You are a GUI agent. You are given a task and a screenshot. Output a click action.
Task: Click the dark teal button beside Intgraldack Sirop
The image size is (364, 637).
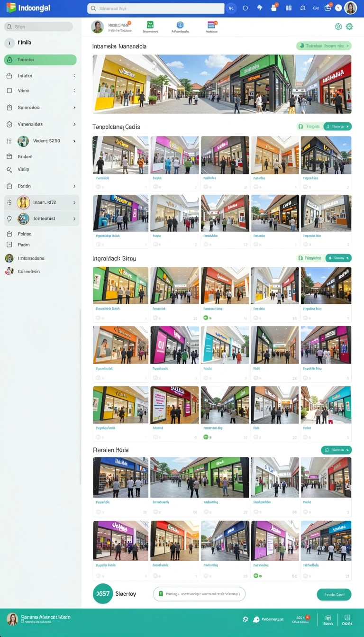pyautogui.click(x=338, y=258)
